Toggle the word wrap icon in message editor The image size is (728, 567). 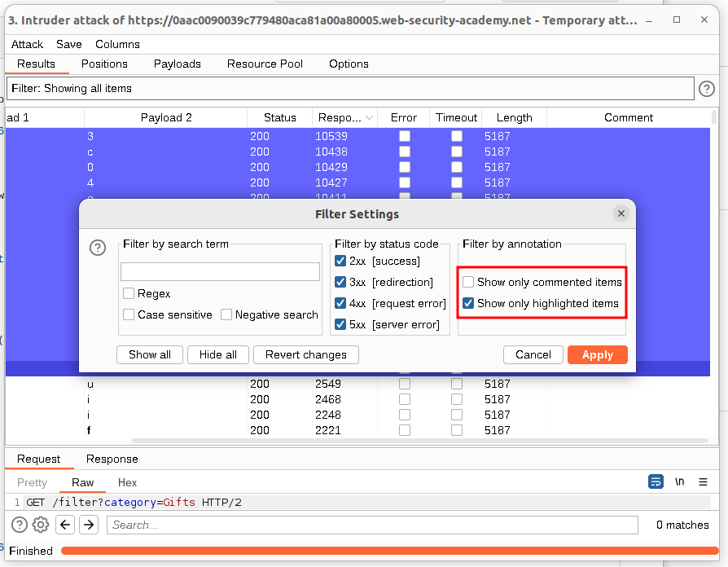pyautogui.click(x=656, y=481)
